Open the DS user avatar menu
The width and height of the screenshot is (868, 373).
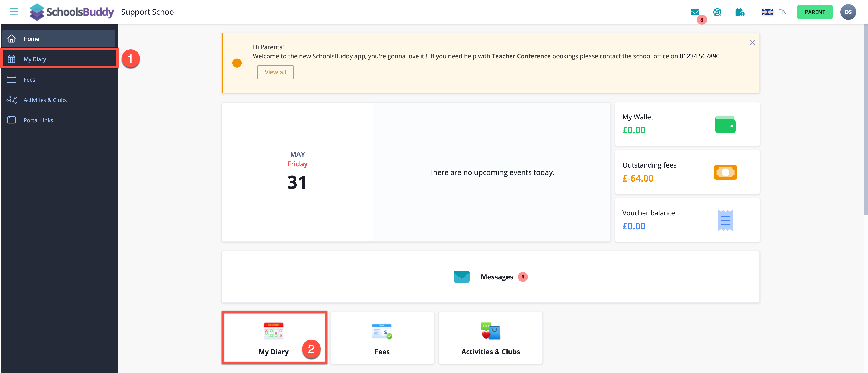pos(848,12)
